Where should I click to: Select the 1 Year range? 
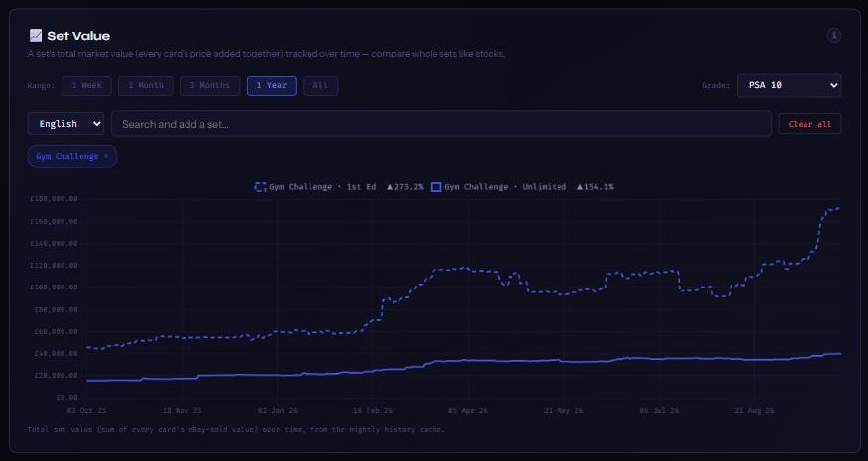coord(271,86)
